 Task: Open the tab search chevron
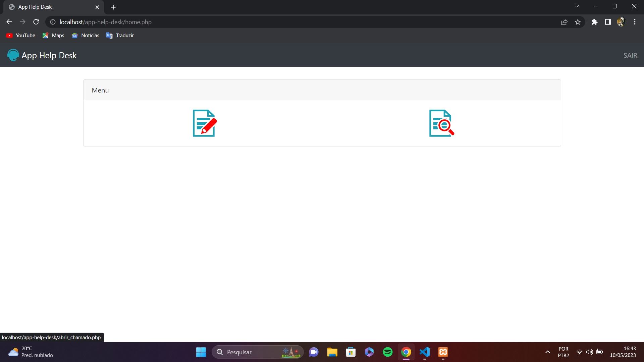point(577,6)
